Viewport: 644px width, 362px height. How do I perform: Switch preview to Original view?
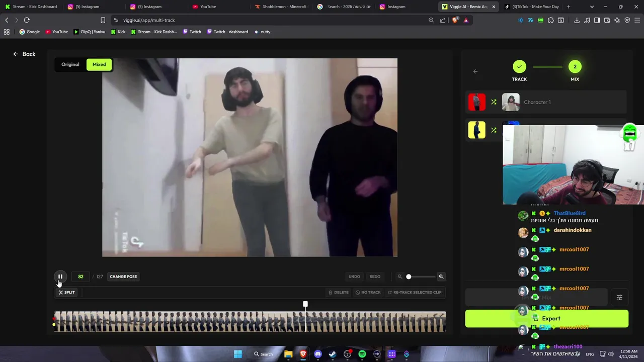70,64
